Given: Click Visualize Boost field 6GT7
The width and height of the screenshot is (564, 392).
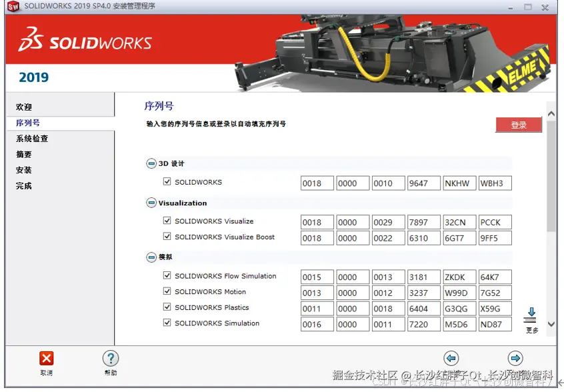Looking at the screenshot, I should click(460, 238).
